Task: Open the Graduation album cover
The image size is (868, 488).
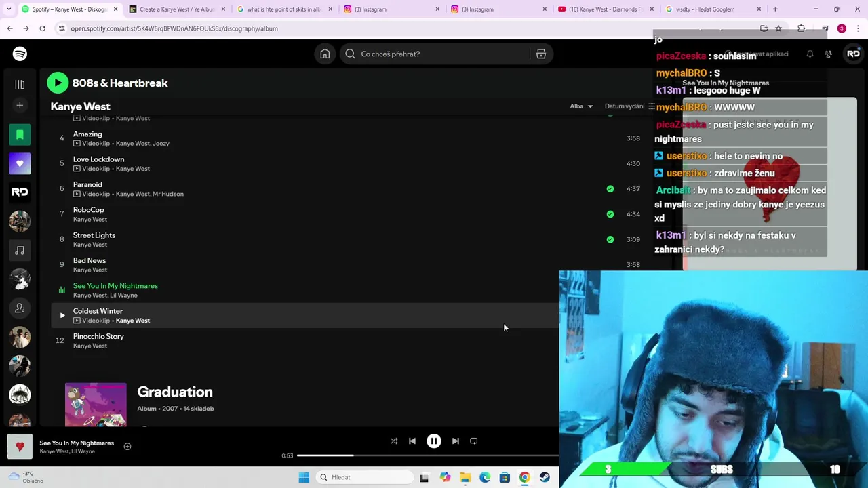Action: tap(96, 405)
